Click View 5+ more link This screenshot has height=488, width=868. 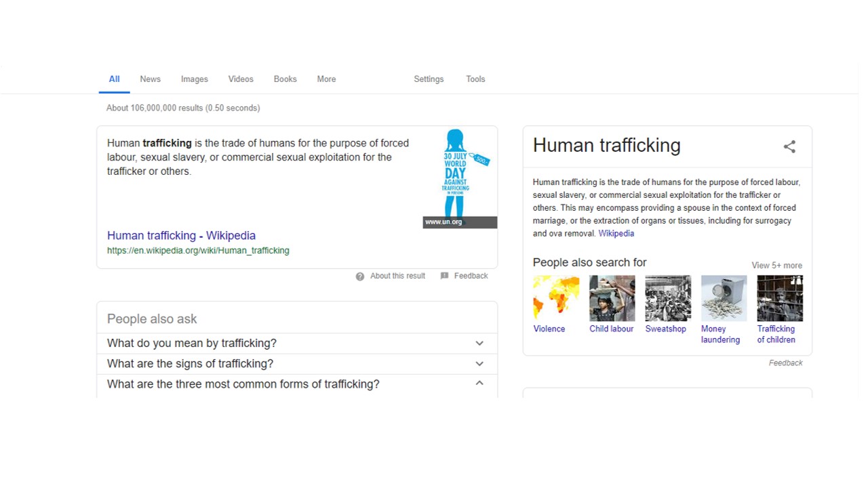pos(776,266)
